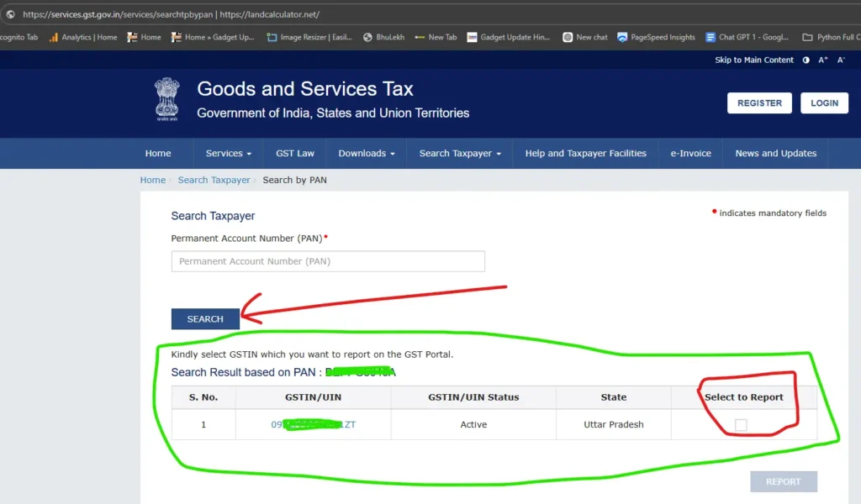Open the Image Resizer bookmark
The width and height of the screenshot is (861, 504).
309,37
